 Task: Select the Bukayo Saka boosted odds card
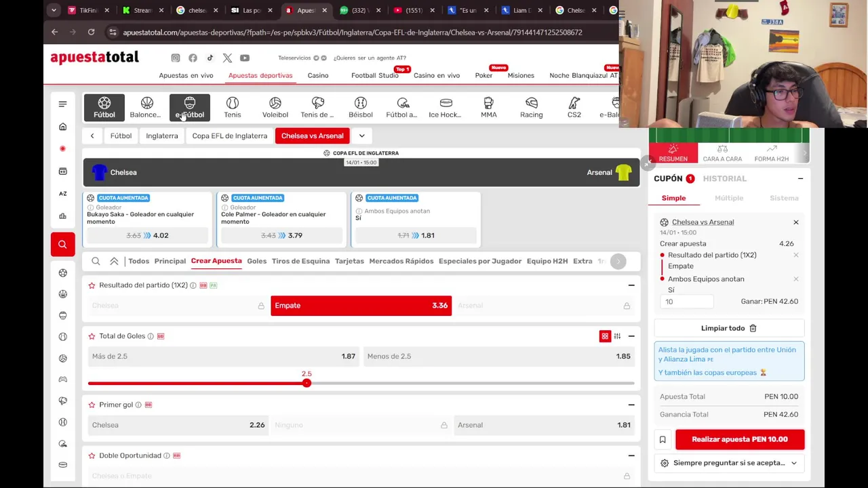[148, 218]
